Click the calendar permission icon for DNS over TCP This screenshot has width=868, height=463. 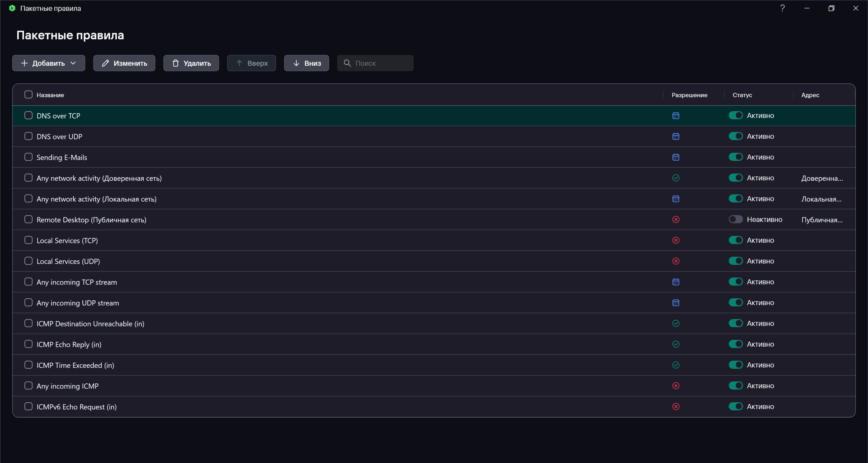[x=676, y=115]
